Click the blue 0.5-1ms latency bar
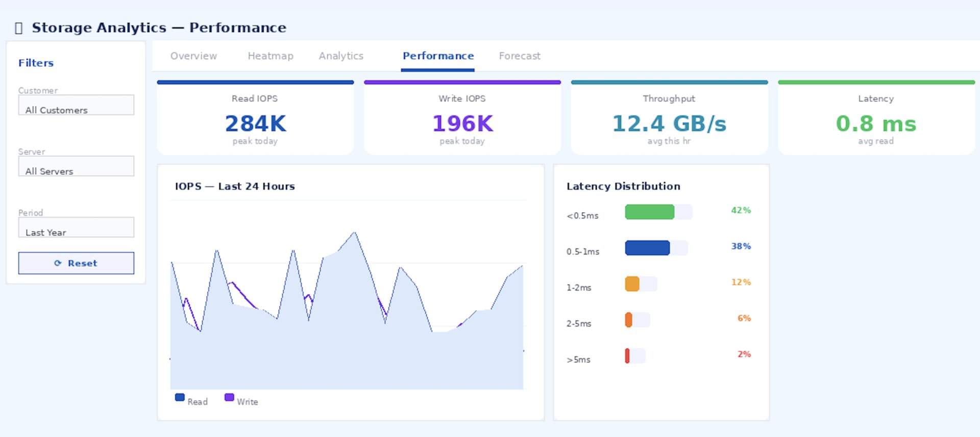The width and height of the screenshot is (980, 437). 647,248
